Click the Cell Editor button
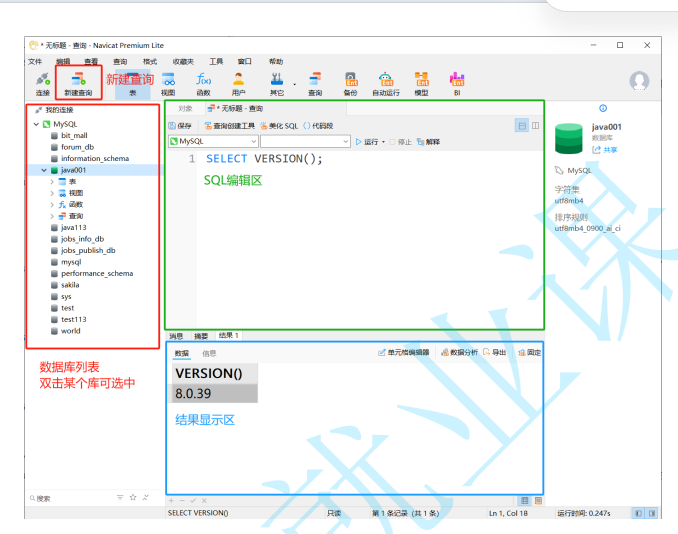 [x=404, y=352]
